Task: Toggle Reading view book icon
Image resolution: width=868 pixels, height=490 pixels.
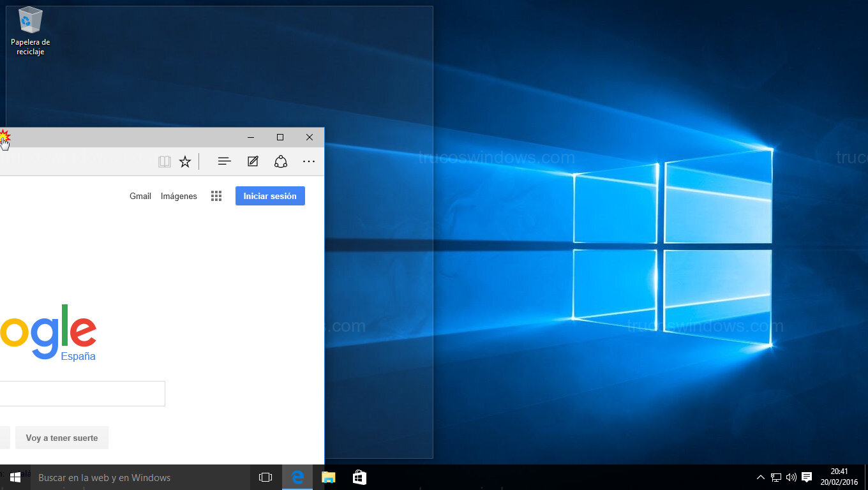Action: click(x=165, y=161)
